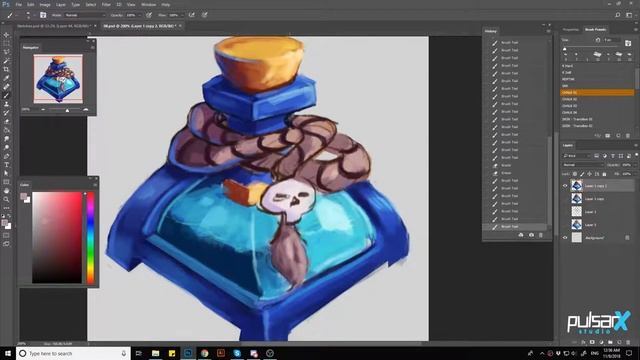Open workspace switcher in options bar
640x360 pixels.
629,15
